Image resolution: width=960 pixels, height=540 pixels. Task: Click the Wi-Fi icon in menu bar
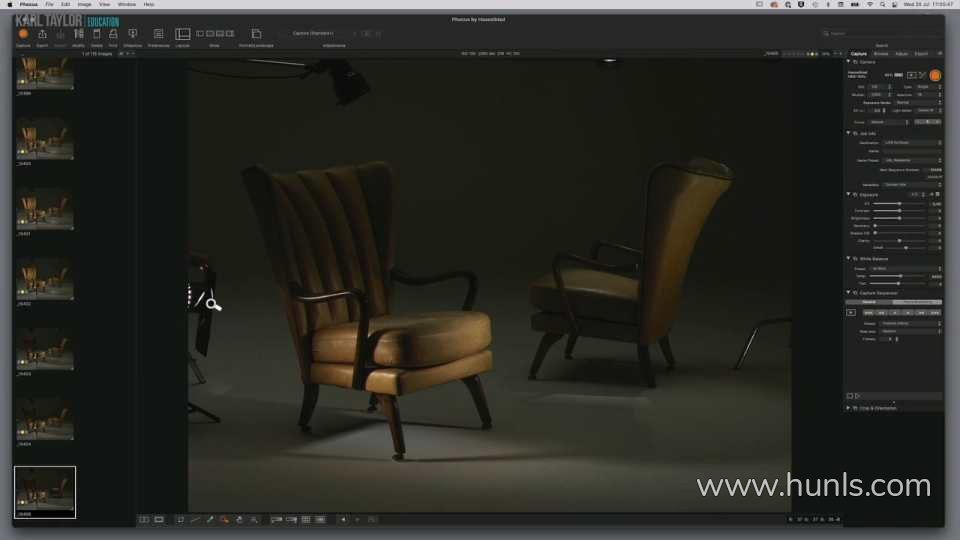tap(870, 4)
